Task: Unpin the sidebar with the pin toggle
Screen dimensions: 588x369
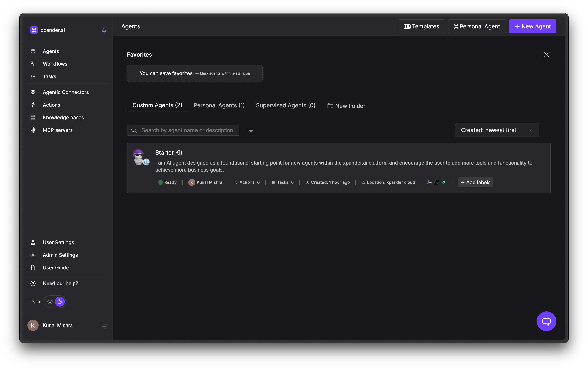Action: (x=104, y=30)
